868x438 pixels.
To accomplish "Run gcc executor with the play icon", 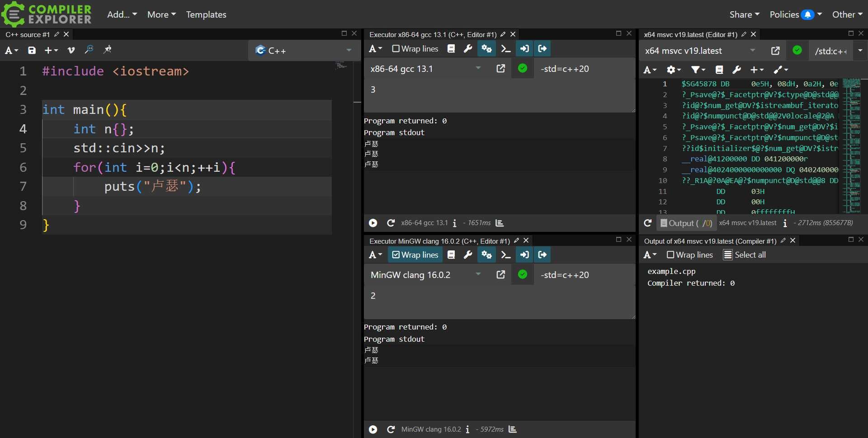I will point(373,223).
